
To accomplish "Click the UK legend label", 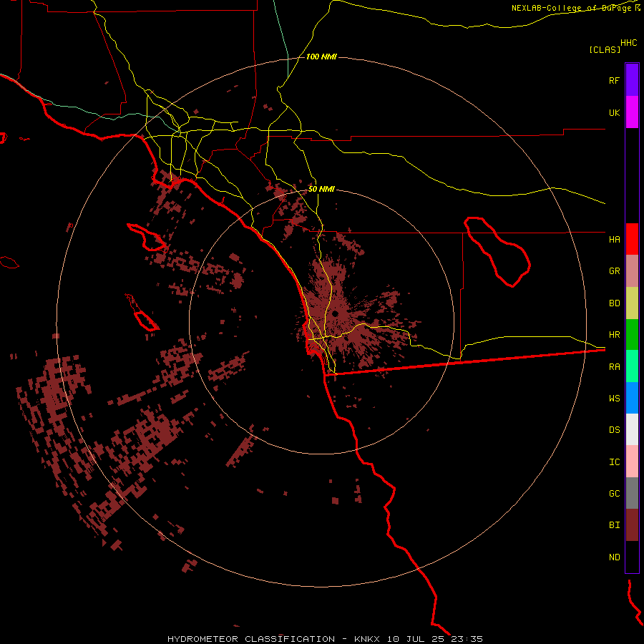I will pos(614,113).
